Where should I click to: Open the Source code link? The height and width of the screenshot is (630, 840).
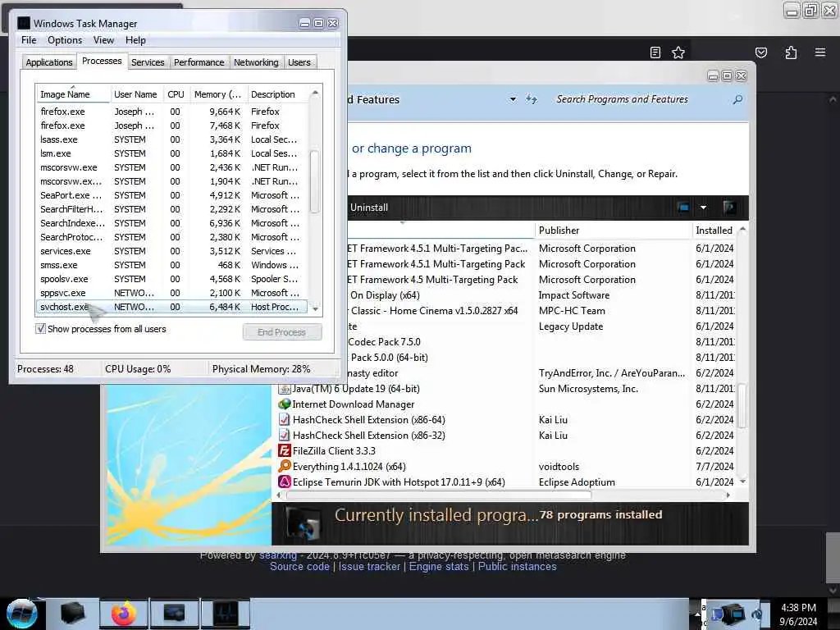tap(299, 567)
